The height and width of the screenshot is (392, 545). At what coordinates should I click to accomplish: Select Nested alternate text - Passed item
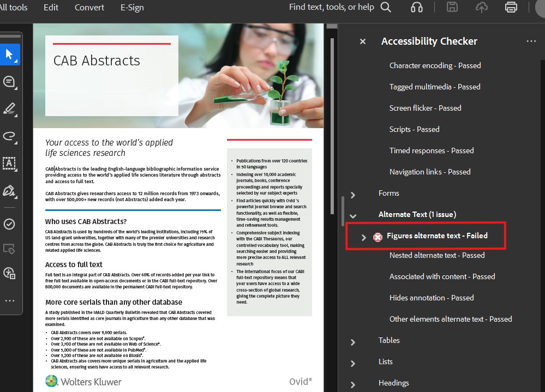436,255
